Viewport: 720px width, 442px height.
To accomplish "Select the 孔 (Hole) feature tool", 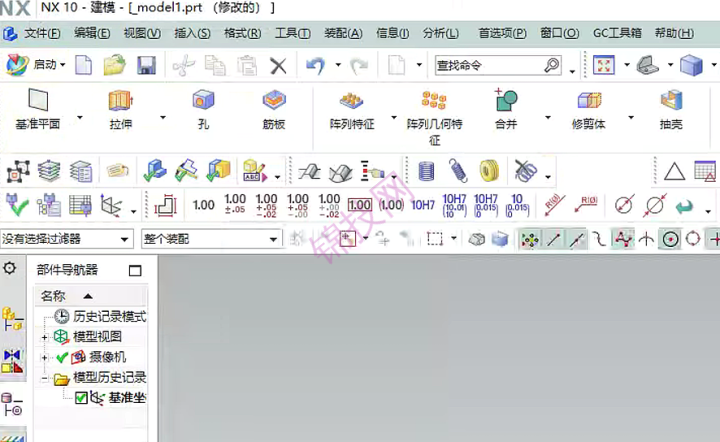I will (203, 101).
